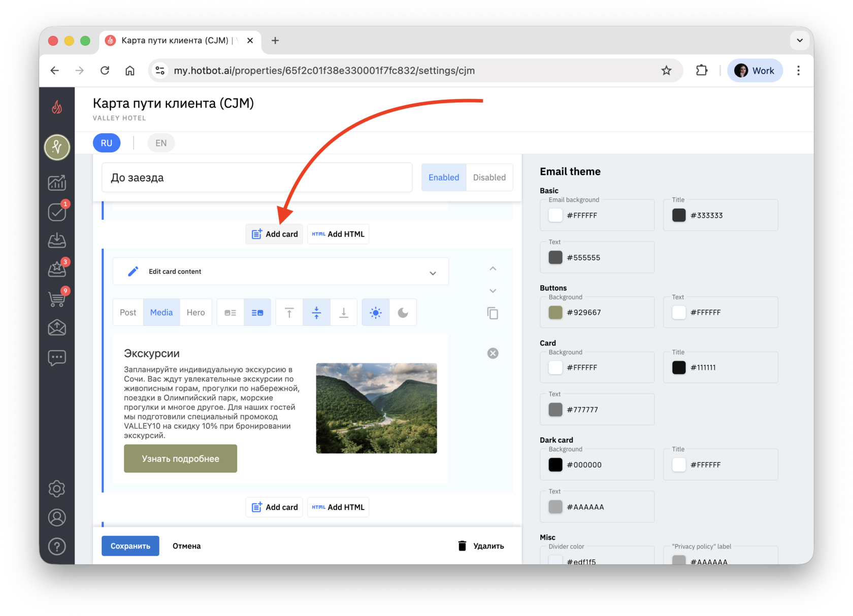Image resolution: width=853 pixels, height=616 pixels.
Task: Bookmark this page with star icon
Action: (x=667, y=71)
